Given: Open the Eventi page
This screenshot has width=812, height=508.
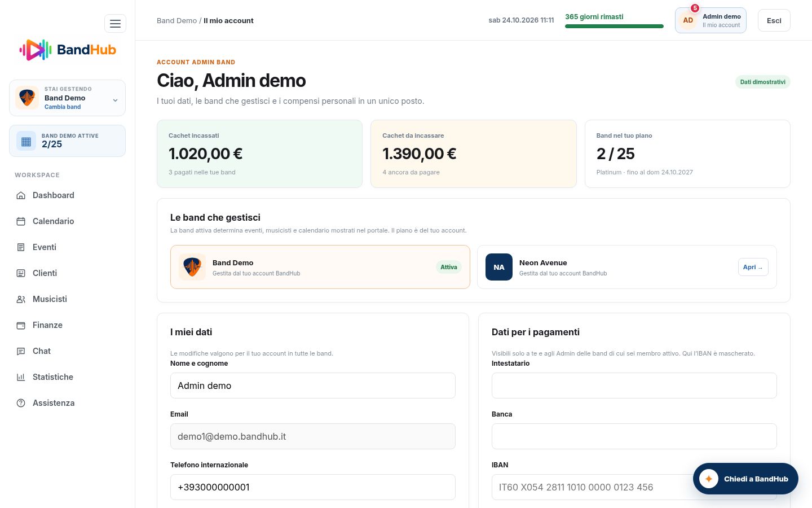Looking at the screenshot, I should click(x=68, y=247).
